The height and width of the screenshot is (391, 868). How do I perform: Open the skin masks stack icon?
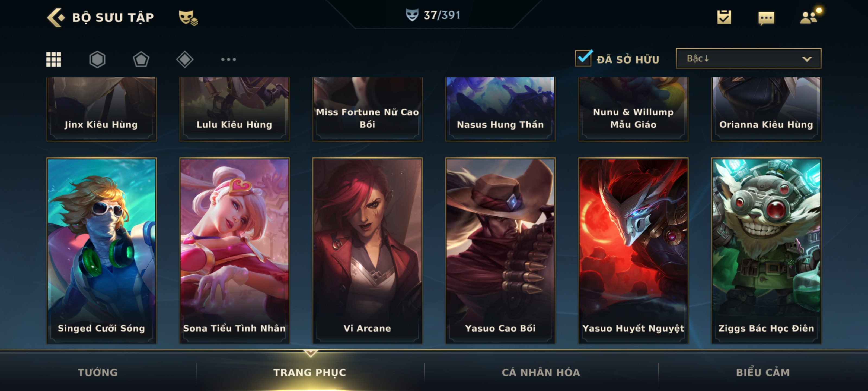188,18
